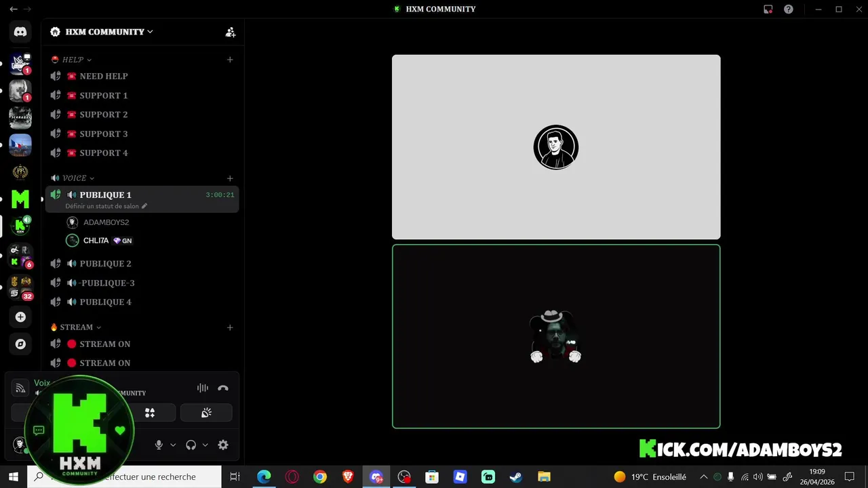Screen dimensions: 868x488
Task: Create channel in VOICE category with plus
Action: pyautogui.click(x=230, y=178)
